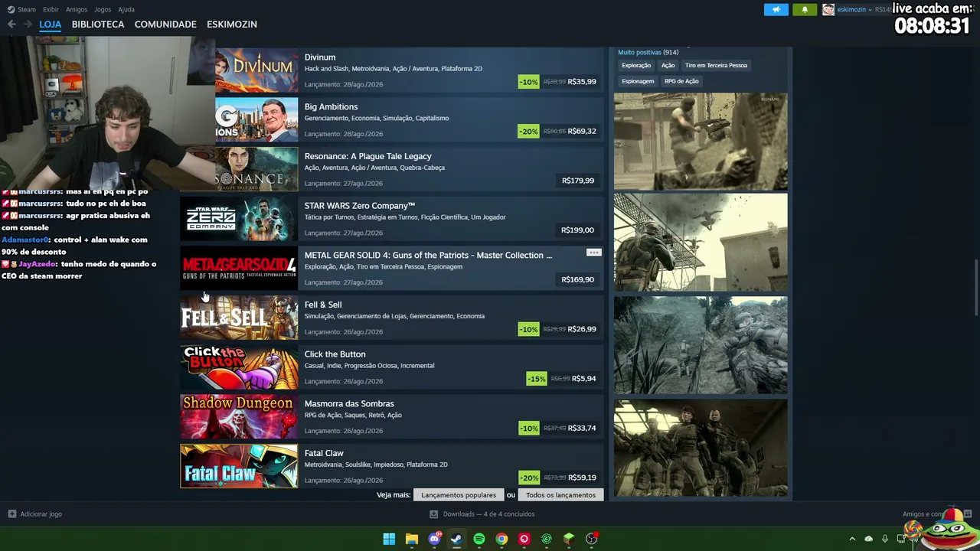Open the Divinum game listing
980x551 pixels.
410,70
